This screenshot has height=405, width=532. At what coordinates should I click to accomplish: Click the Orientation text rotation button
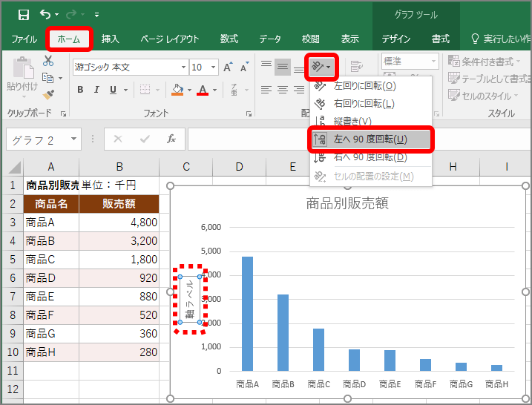tap(321, 67)
